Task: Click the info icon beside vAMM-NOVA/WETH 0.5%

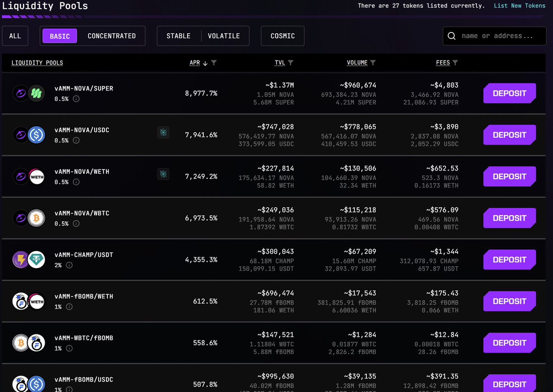Action: pyautogui.click(x=76, y=182)
